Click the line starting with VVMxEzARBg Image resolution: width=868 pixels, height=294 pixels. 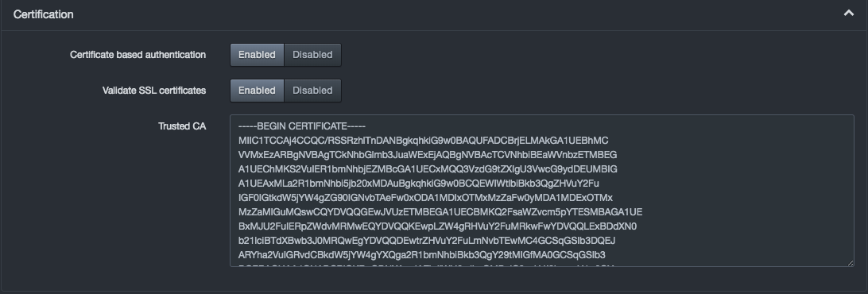pyautogui.click(x=428, y=154)
